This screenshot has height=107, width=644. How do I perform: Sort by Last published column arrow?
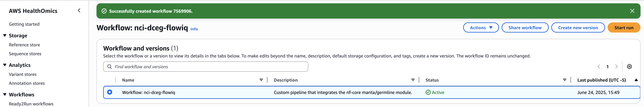[x=636, y=80]
